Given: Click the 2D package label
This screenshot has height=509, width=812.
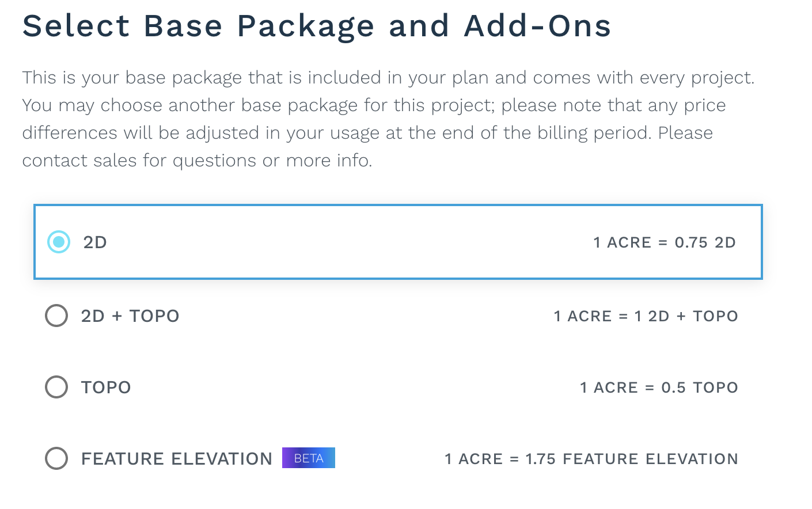Looking at the screenshot, I should tap(95, 242).
